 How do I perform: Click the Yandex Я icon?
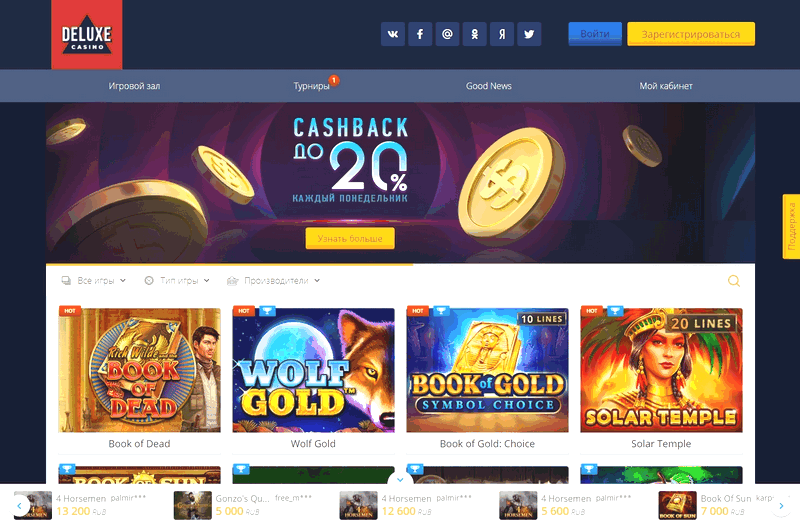point(502,34)
